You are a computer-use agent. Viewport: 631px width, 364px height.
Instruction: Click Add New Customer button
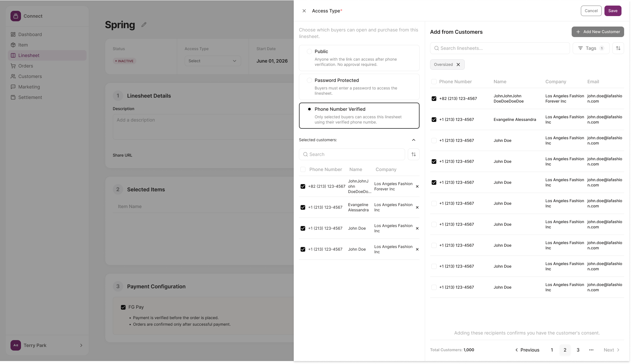598,32
